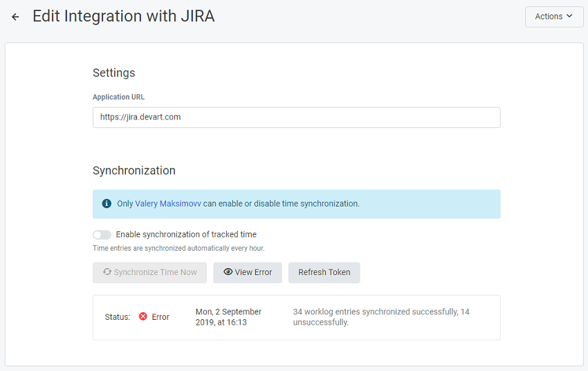588x371 pixels.
Task: Select the '34 worklog entries synchronized' message
Action: point(381,317)
